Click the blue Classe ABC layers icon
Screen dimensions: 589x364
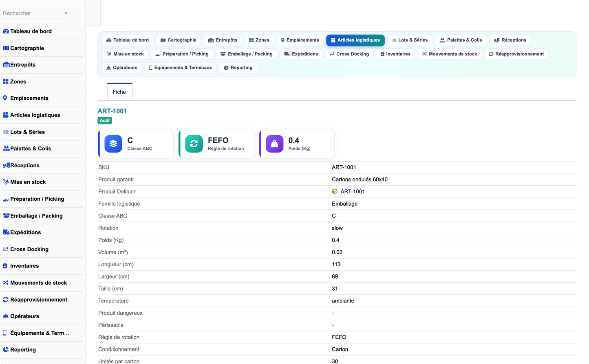(113, 144)
